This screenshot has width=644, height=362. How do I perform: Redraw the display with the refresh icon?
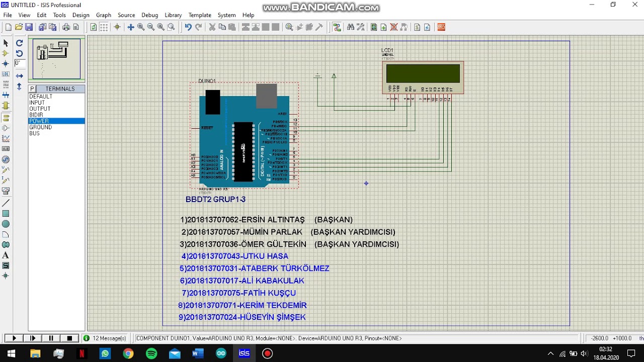[x=93, y=27]
